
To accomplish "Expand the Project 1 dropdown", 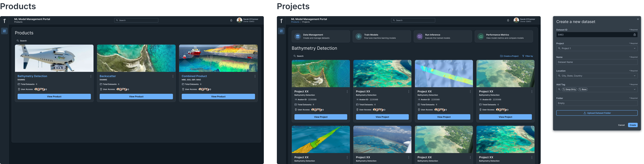I will click(x=635, y=48).
